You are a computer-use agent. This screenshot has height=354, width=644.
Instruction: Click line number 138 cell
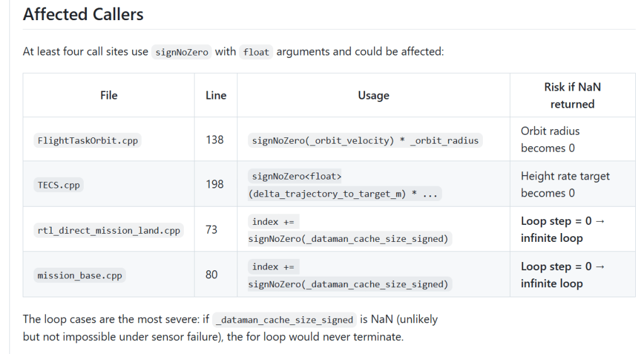[x=215, y=139]
